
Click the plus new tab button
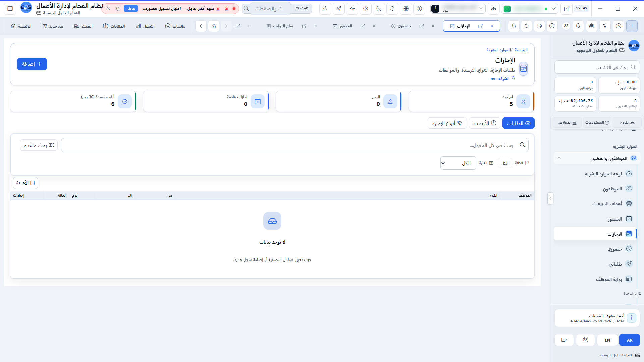(x=632, y=26)
